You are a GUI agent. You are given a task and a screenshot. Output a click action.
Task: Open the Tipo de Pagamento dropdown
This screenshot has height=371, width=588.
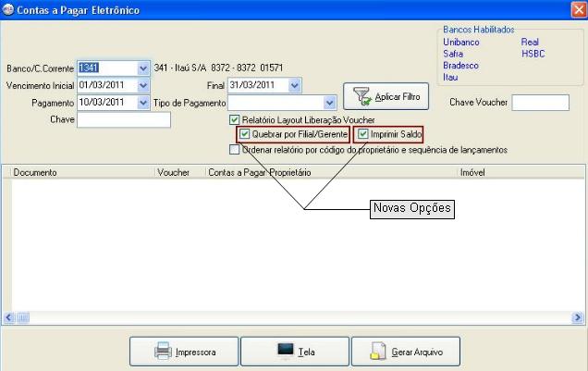(328, 102)
